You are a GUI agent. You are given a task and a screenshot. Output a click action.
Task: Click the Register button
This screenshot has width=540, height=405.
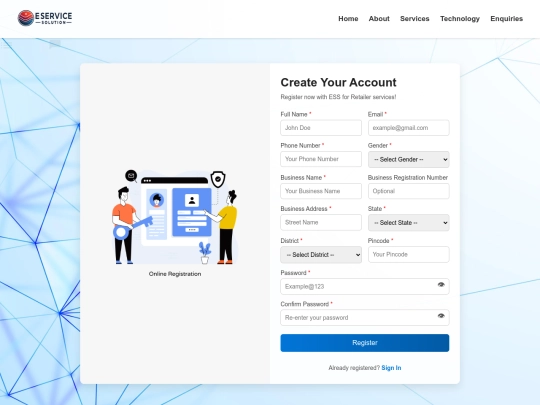tap(365, 343)
